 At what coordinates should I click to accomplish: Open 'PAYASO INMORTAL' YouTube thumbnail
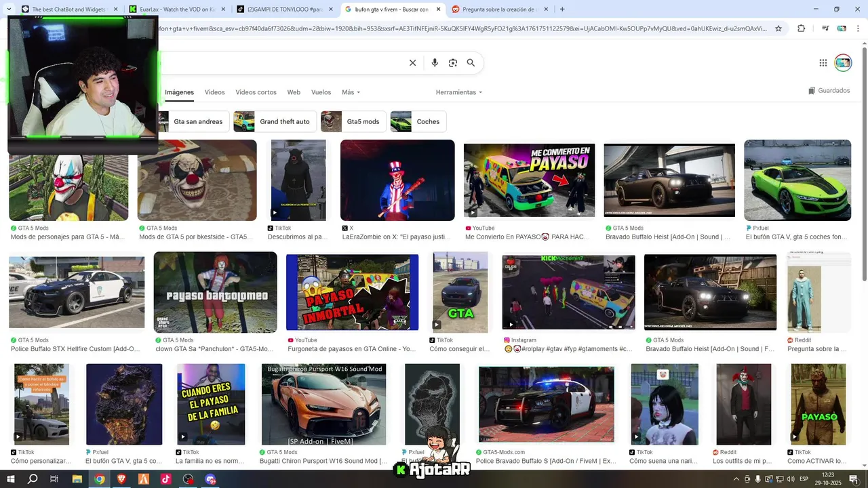coord(353,292)
